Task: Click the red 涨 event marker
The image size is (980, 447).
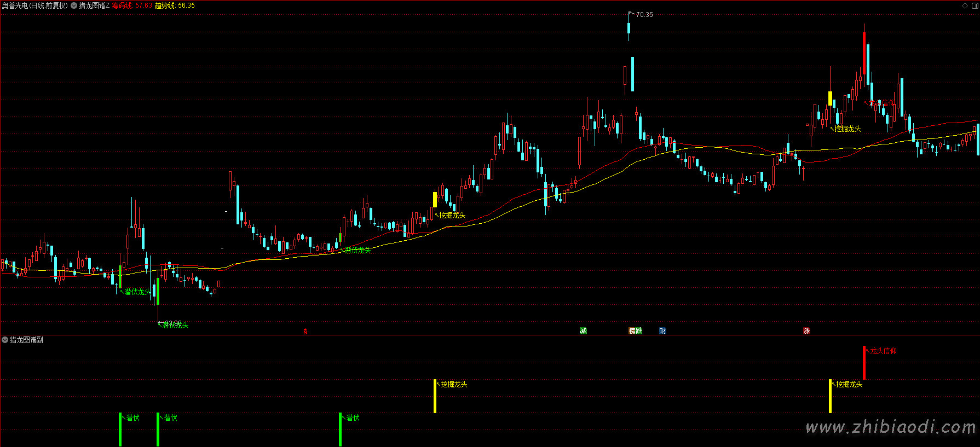Action: [x=806, y=331]
